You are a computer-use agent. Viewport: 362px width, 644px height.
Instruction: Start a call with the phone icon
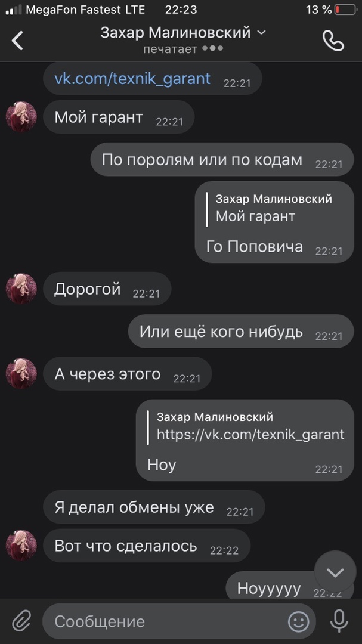[x=333, y=41]
